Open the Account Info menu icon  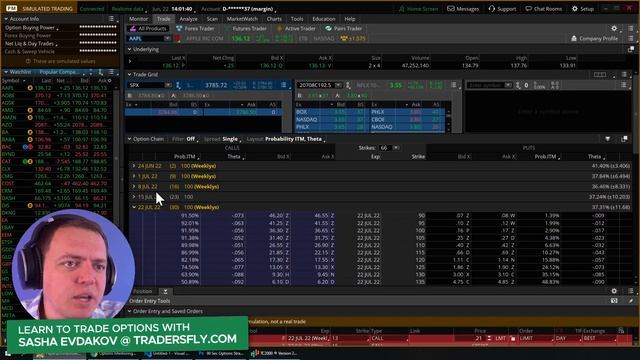(111, 19)
